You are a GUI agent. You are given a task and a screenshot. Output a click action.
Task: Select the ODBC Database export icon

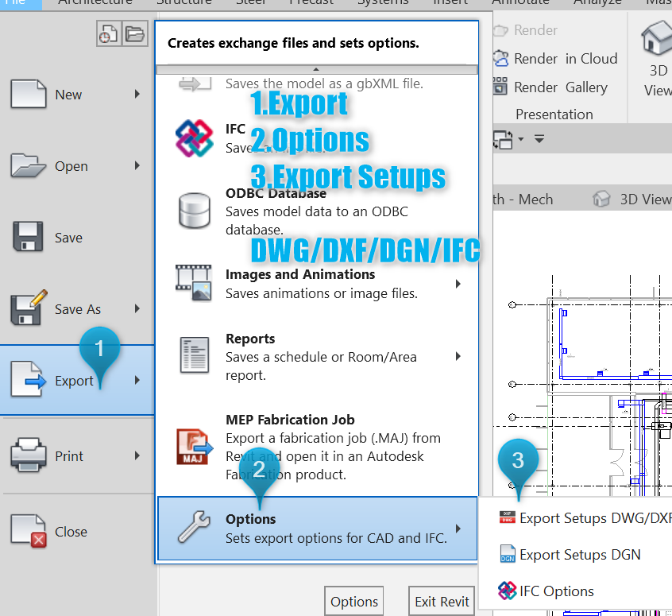pyautogui.click(x=194, y=211)
